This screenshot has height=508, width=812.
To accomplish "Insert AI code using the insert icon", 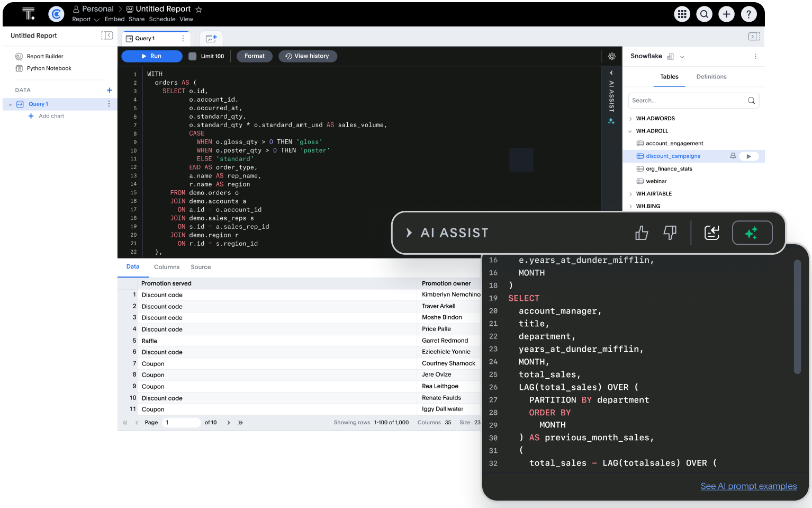I will (x=712, y=233).
